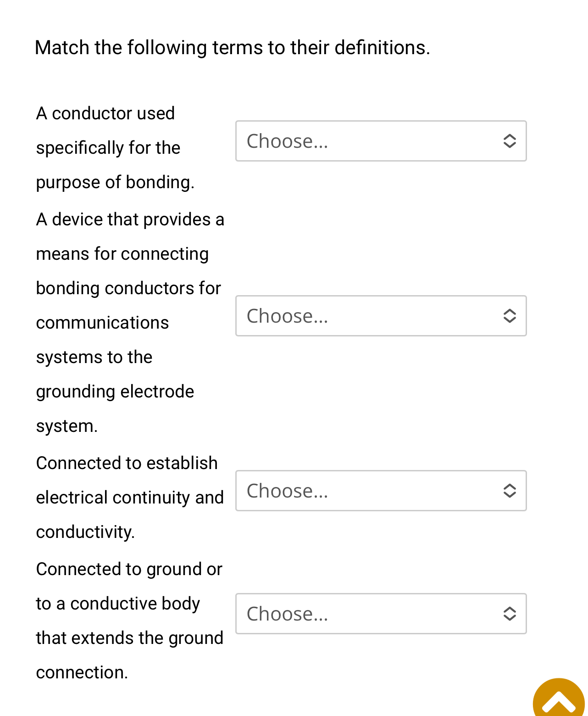Click the chevron icon on the second Choose selector
The width and height of the screenshot is (588, 716).
click(x=509, y=316)
